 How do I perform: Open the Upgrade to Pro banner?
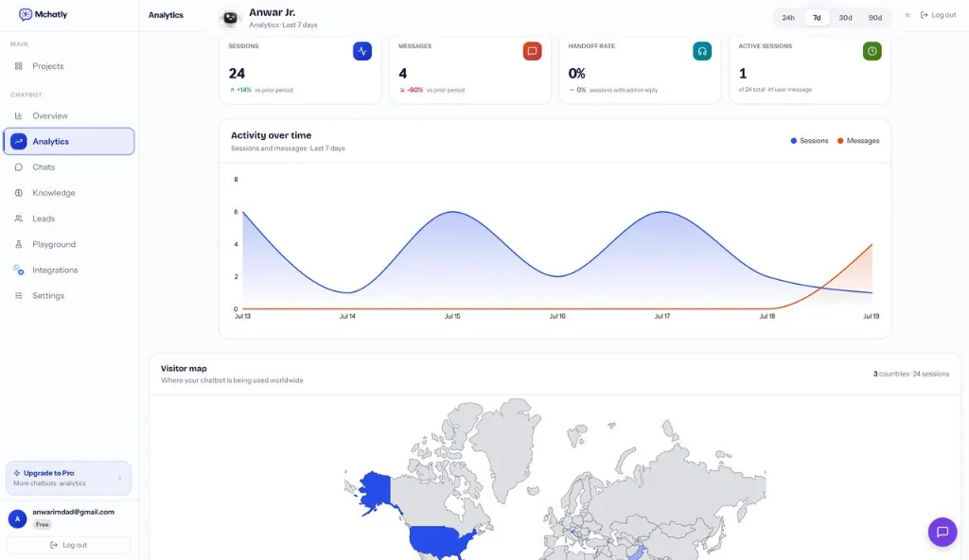[x=68, y=478]
